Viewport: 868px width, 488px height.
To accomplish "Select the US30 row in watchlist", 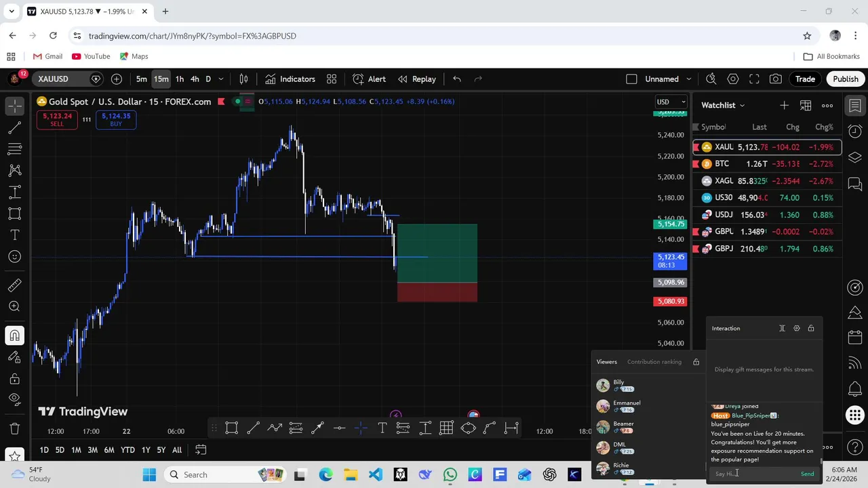I will pos(766,198).
